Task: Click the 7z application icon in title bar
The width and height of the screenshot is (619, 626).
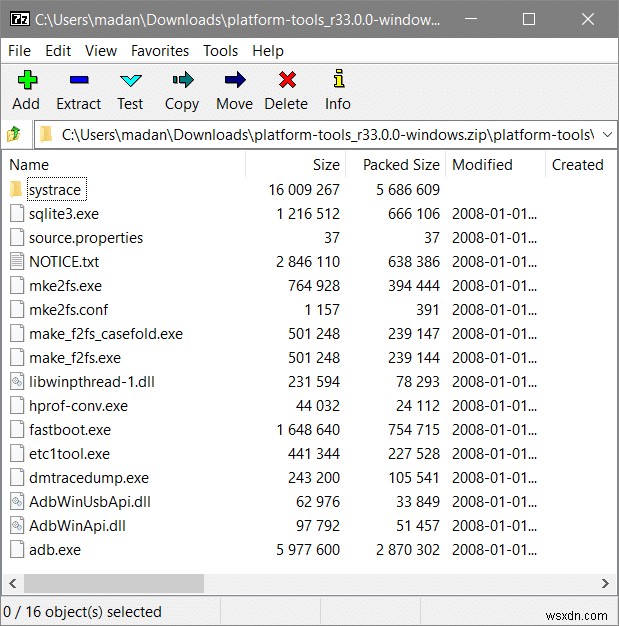Action: tap(20, 19)
